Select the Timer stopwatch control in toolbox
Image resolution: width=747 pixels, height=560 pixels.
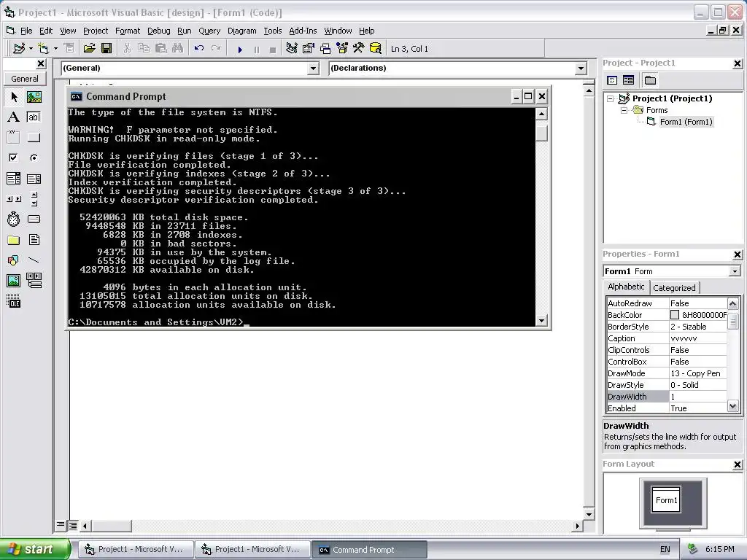(14, 219)
